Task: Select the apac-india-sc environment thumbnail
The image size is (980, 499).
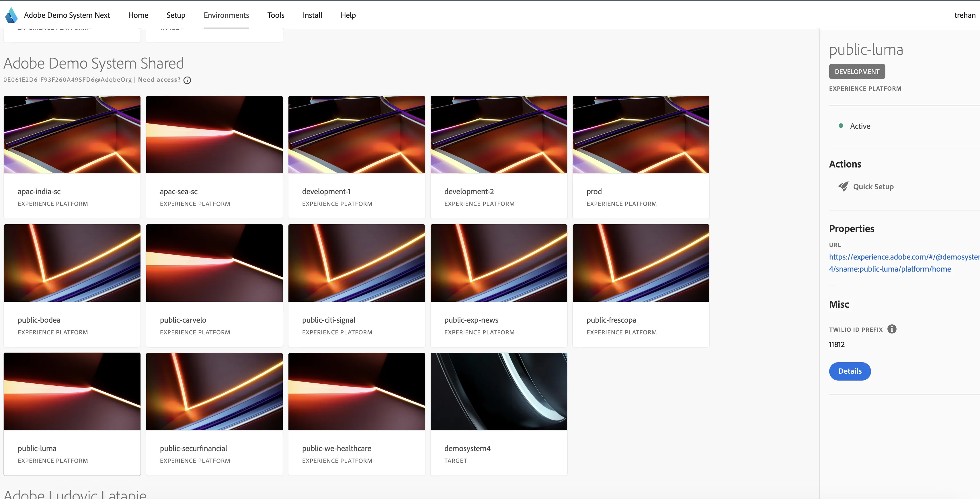Action: pos(72,135)
